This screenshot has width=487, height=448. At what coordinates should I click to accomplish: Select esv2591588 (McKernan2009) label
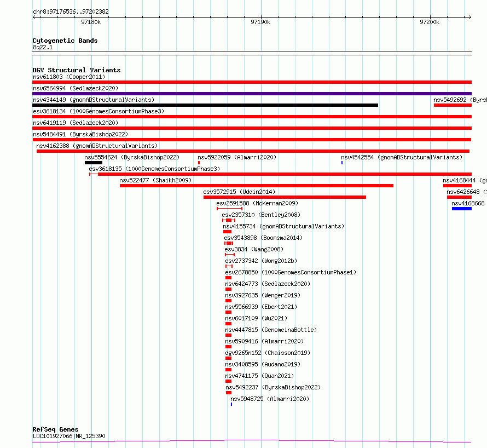(x=257, y=203)
